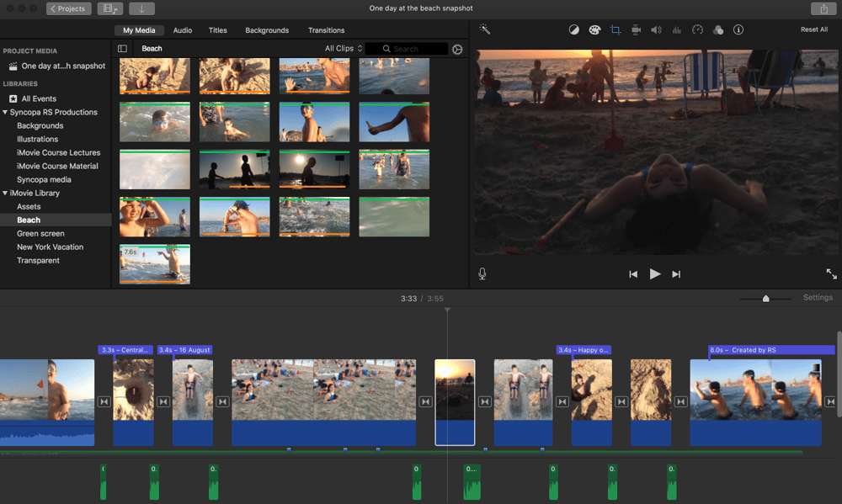Image resolution: width=842 pixels, height=504 pixels.
Task: Click Reset All adjustments
Action: point(814,29)
